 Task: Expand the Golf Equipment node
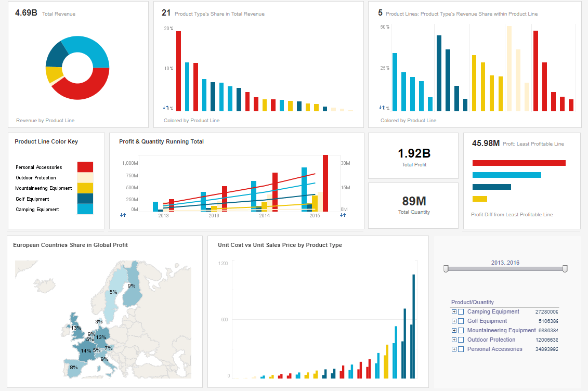click(x=453, y=321)
